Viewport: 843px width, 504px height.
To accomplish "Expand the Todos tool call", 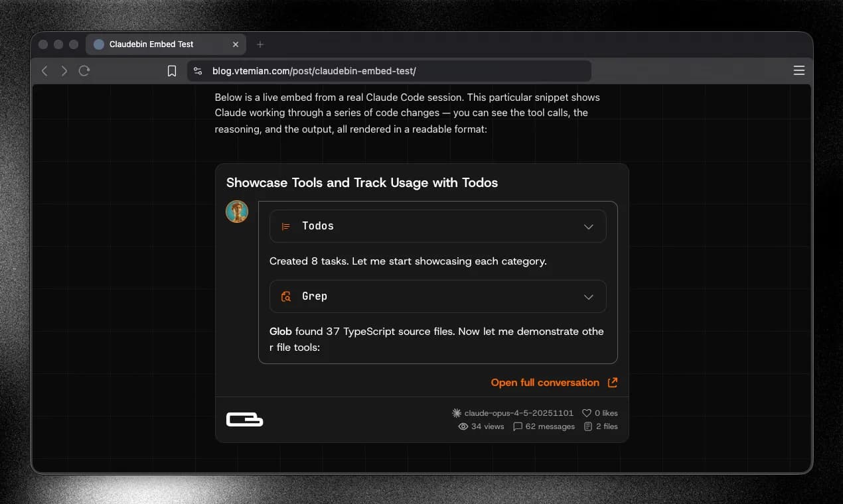I will 588,226.
